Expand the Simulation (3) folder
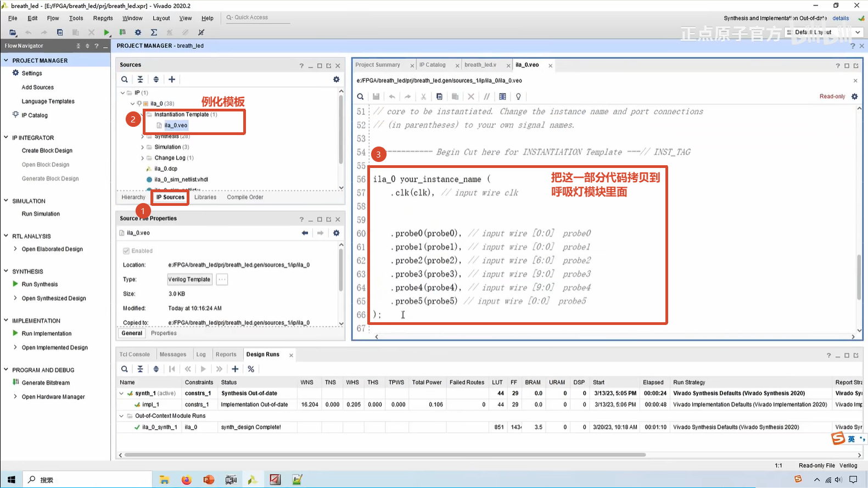This screenshot has height=488, width=868. (x=142, y=147)
